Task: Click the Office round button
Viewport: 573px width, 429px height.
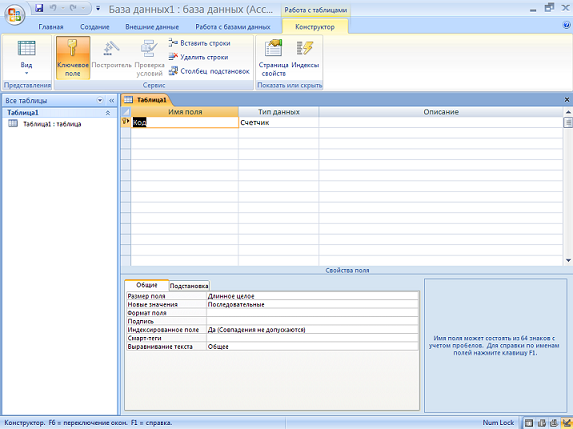Action: pos(15,15)
